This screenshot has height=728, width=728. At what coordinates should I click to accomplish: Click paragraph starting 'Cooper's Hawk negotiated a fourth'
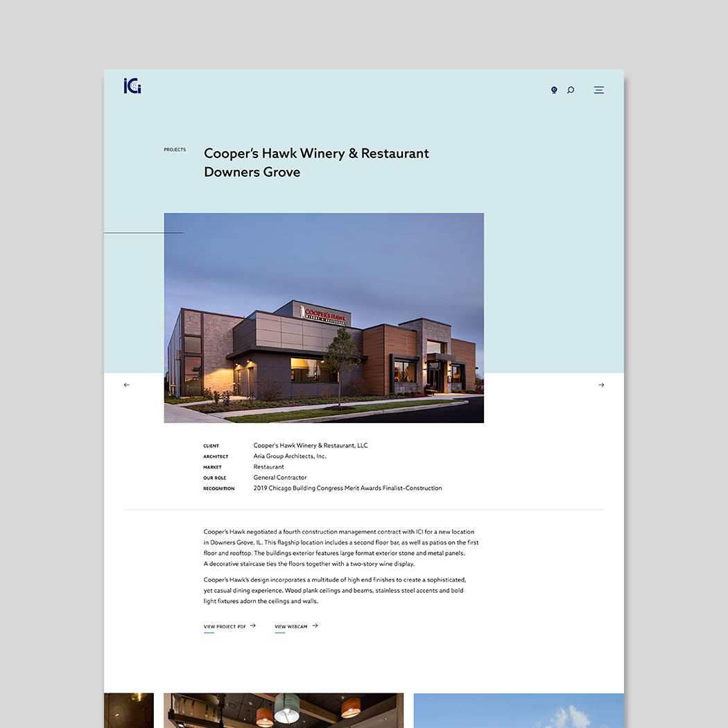tap(341, 548)
